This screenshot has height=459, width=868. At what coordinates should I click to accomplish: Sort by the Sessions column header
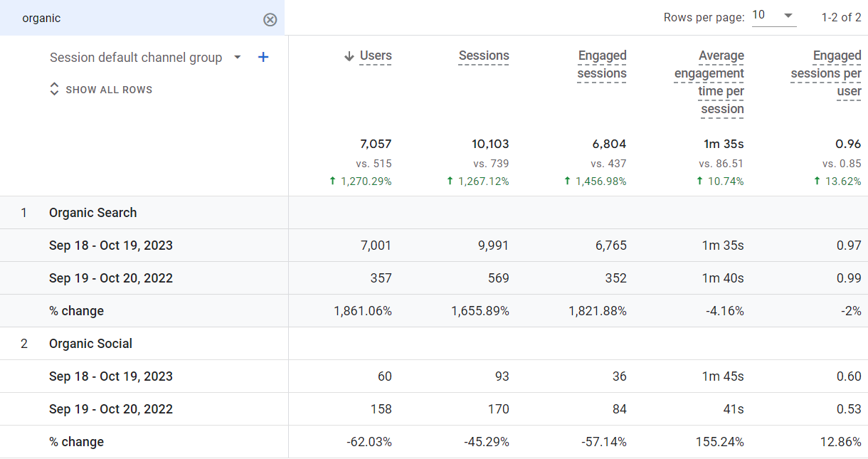click(x=484, y=56)
